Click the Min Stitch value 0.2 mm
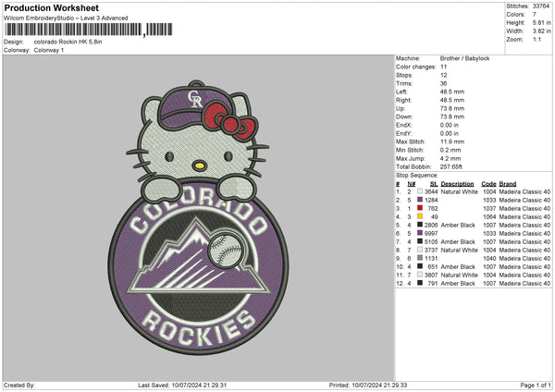 450,150
